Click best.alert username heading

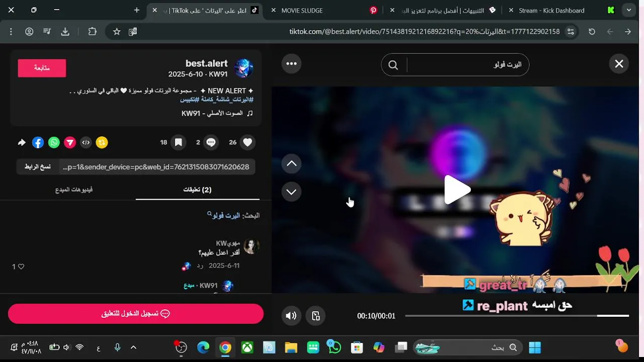coord(206,63)
